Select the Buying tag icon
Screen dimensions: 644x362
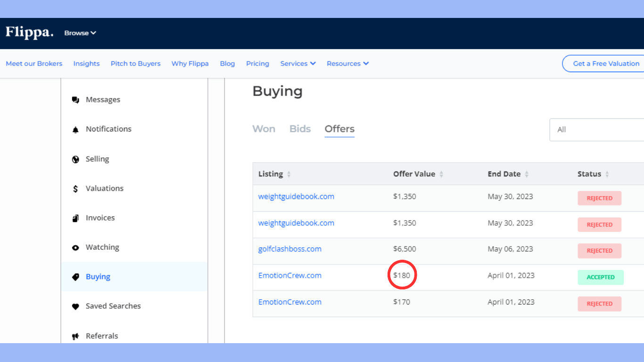point(75,277)
